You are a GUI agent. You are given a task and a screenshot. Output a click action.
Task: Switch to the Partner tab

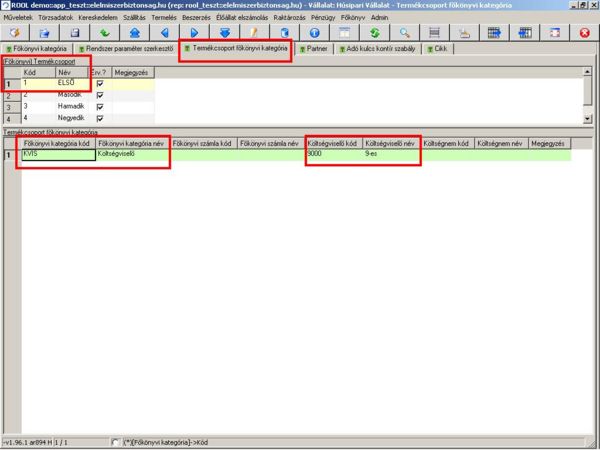316,48
